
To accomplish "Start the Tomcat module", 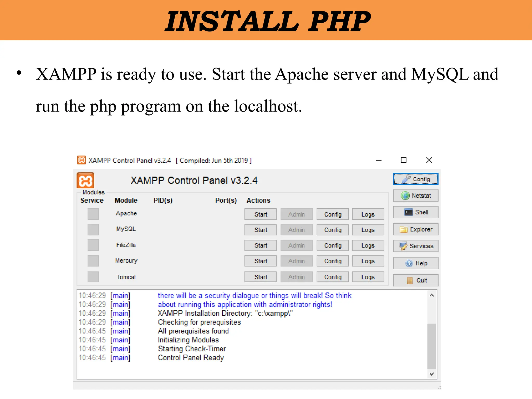I will point(261,277).
